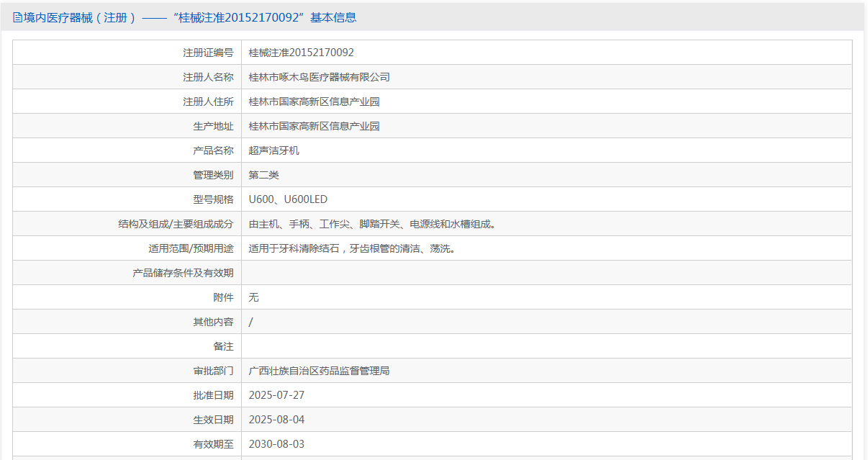Select the address value in 注册人住所 row
Viewport: 868px width, 460px height.
(315, 102)
